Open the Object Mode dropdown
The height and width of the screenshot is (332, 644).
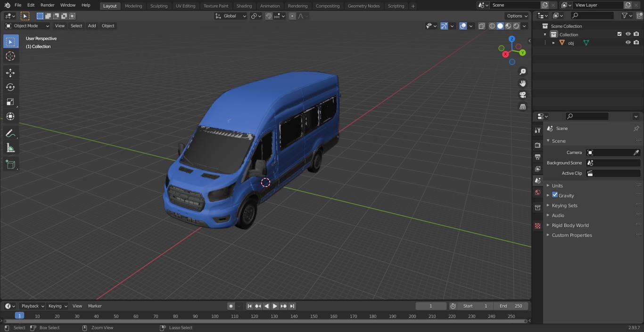[27, 26]
